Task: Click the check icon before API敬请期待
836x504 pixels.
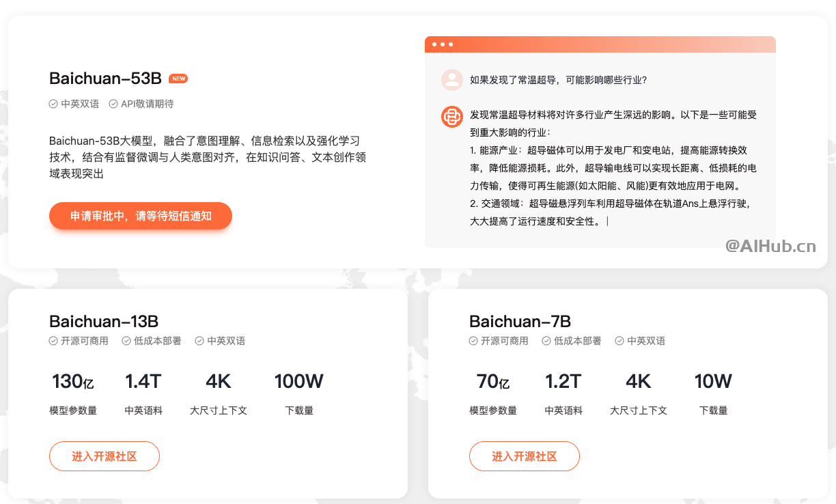Action: tap(113, 104)
